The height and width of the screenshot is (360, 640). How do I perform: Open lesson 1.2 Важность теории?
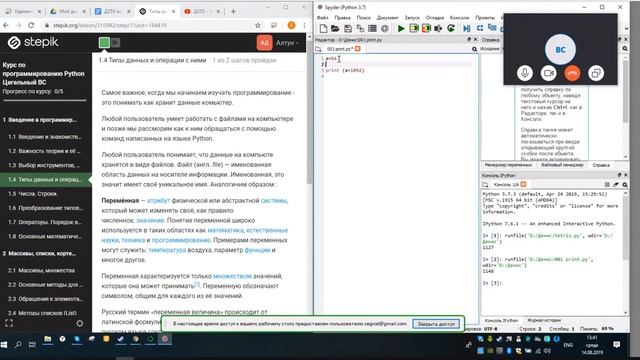pos(45,151)
